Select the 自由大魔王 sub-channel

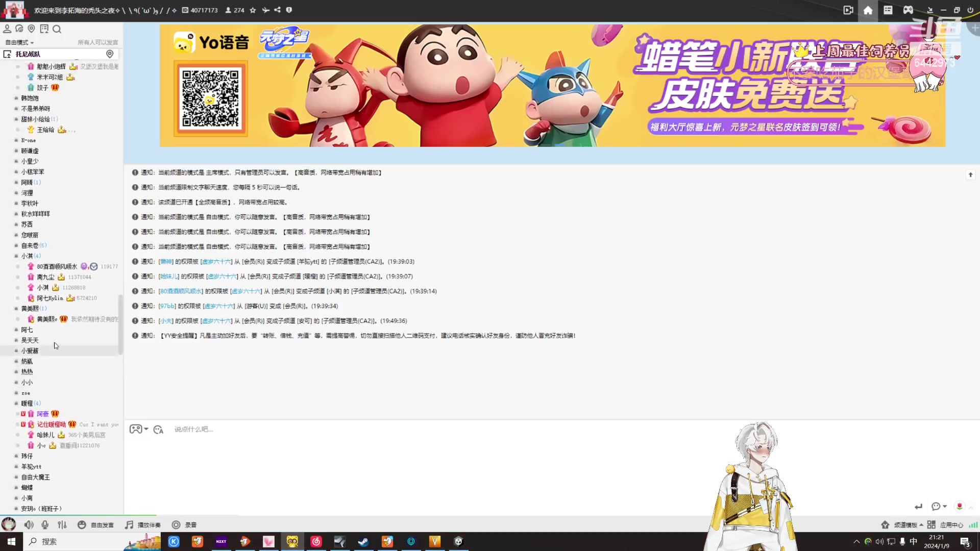pyautogui.click(x=36, y=478)
